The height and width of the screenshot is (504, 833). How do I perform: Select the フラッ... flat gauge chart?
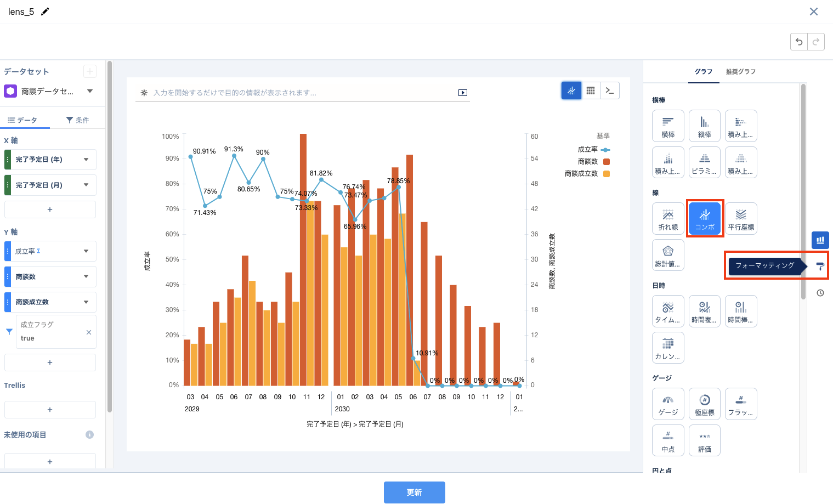(x=741, y=404)
